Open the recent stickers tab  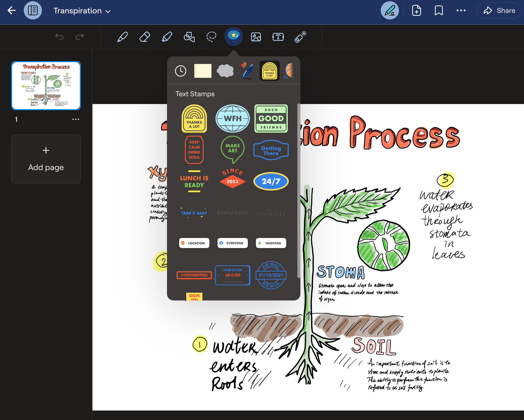pos(181,71)
